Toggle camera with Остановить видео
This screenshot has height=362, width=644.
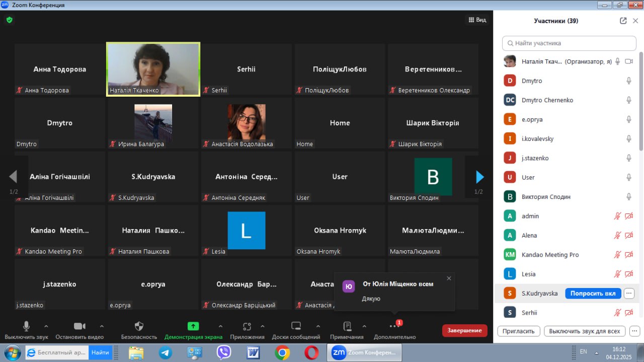tap(79, 326)
